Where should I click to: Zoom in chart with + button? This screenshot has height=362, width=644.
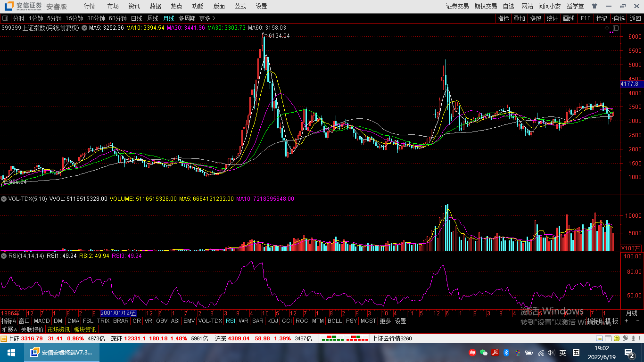(x=626, y=321)
